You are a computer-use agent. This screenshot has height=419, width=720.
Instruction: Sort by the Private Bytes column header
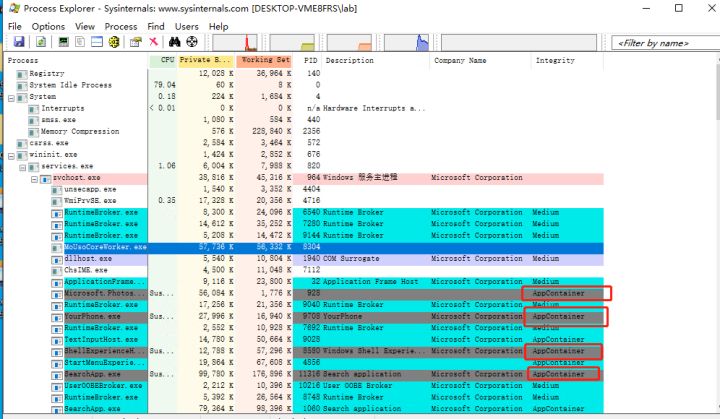click(x=206, y=60)
